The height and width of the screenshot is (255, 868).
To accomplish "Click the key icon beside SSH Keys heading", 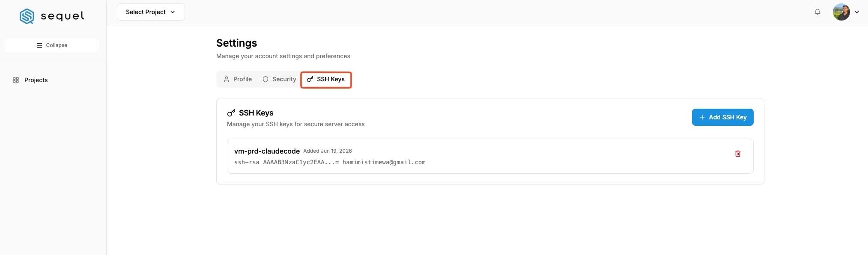I will [x=231, y=113].
